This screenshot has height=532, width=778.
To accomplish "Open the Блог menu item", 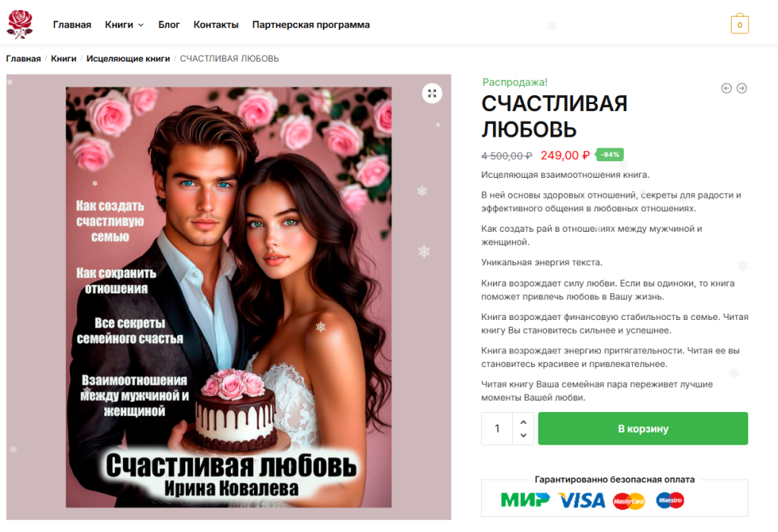I will (169, 25).
